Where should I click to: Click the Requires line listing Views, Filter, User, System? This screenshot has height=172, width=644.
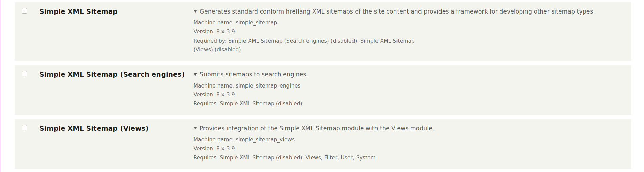click(x=284, y=158)
